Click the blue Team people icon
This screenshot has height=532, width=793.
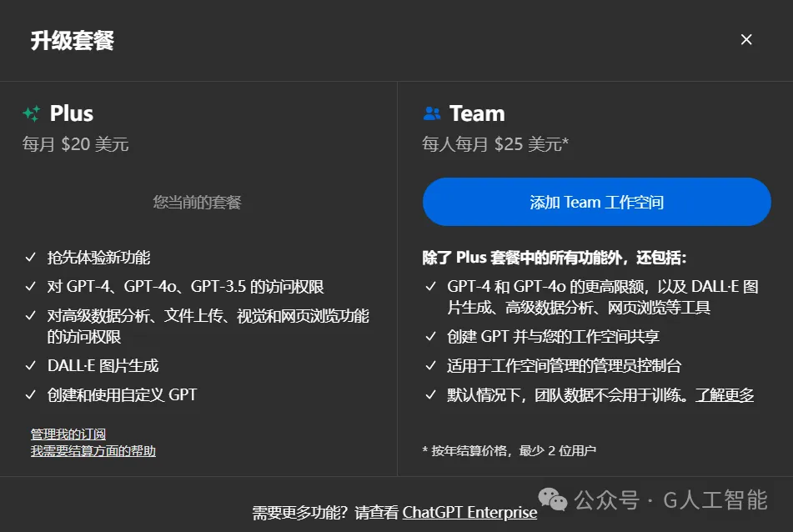tap(432, 113)
